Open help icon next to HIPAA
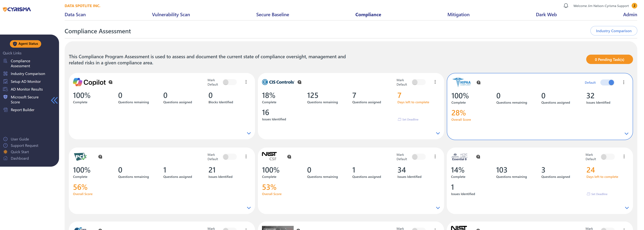This screenshot has width=644, height=230. [x=479, y=82]
